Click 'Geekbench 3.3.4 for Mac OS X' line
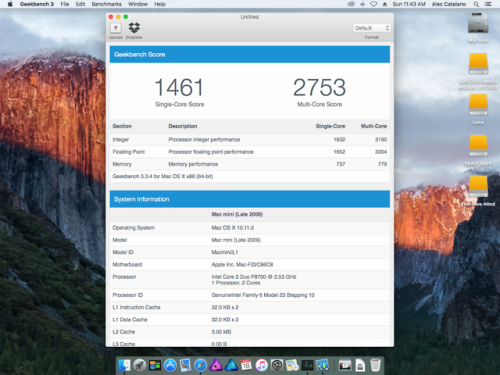 [163, 176]
